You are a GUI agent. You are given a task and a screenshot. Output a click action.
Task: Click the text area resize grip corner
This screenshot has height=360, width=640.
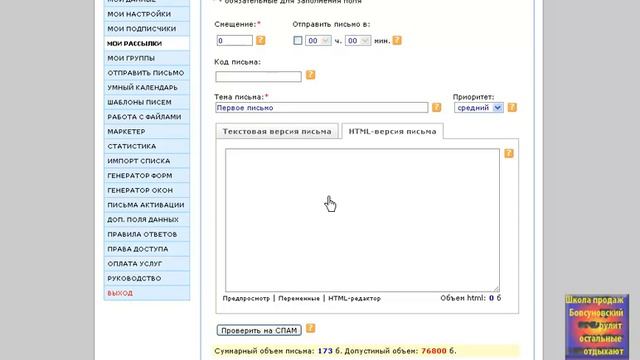pos(496,289)
